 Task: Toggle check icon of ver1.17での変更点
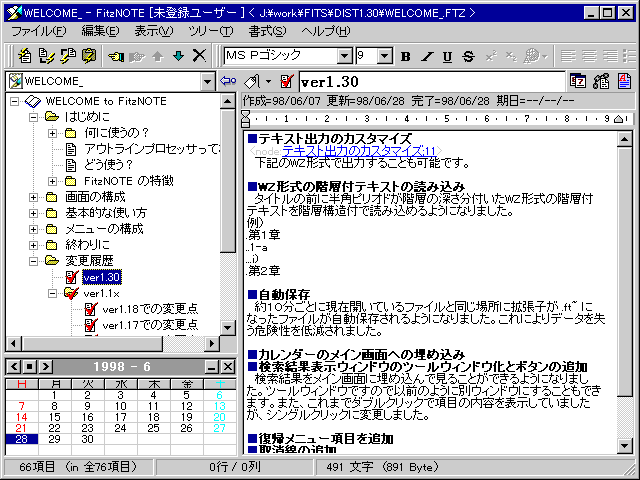click(91, 325)
